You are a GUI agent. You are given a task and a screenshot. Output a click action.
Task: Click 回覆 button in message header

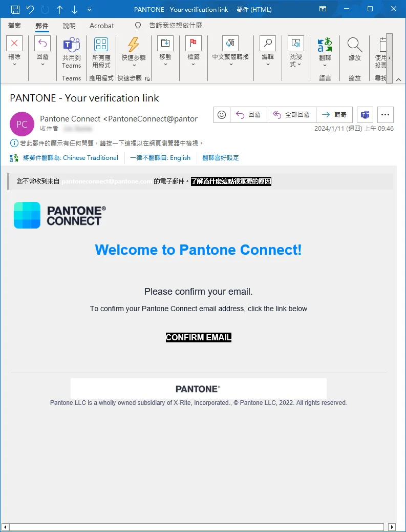tap(248, 115)
